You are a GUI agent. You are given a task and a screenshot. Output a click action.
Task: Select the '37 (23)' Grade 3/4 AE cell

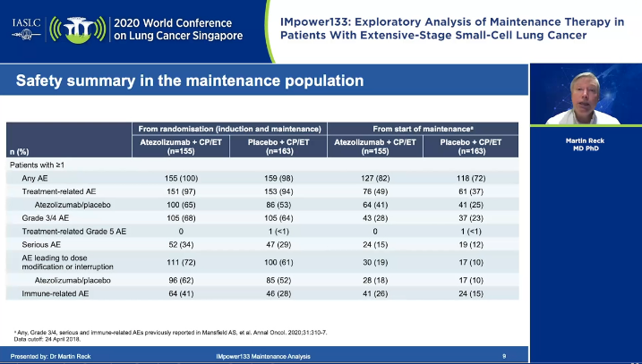(471, 218)
